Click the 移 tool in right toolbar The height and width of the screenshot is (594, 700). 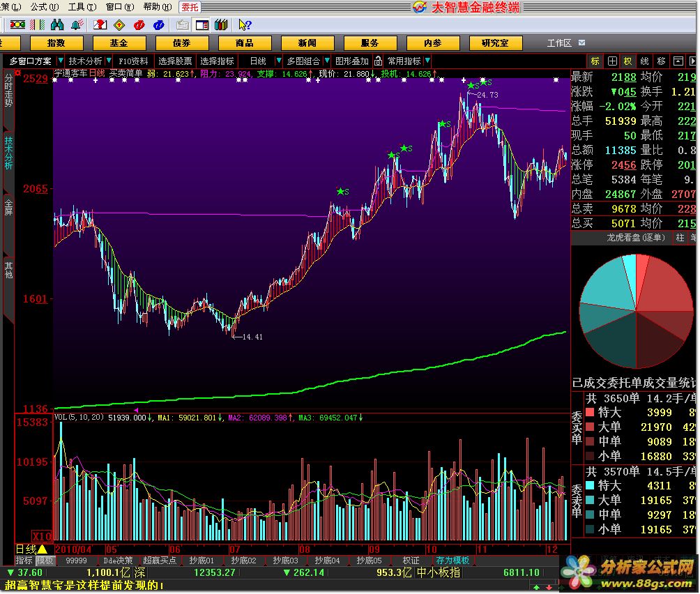coord(661,61)
